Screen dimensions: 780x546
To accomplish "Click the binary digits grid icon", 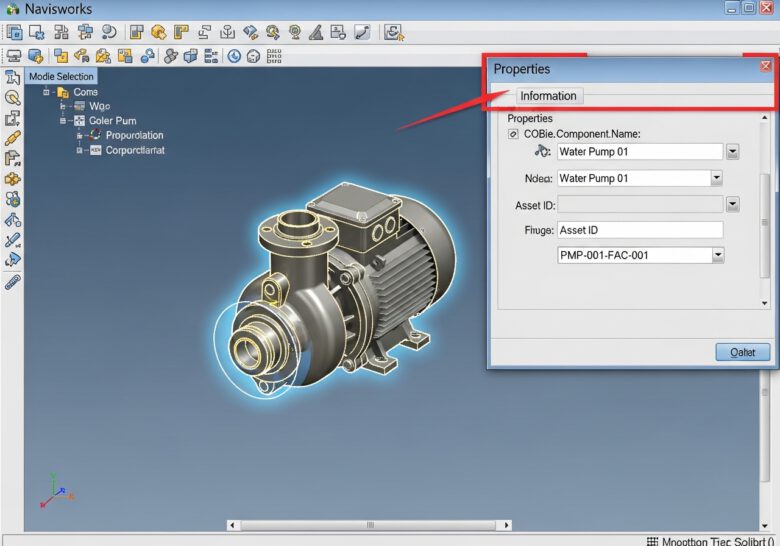I will [x=274, y=56].
